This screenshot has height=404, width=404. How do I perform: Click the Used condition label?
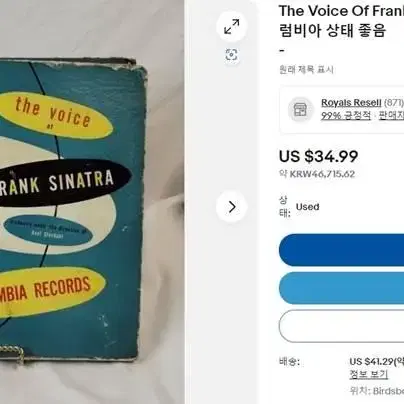[x=307, y=207]
